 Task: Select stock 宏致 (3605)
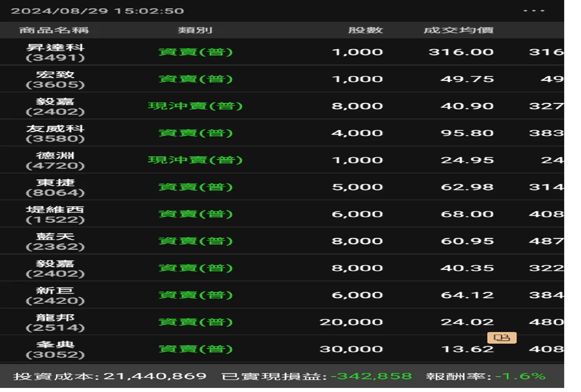pyautogui.click(x=55, y=79)
